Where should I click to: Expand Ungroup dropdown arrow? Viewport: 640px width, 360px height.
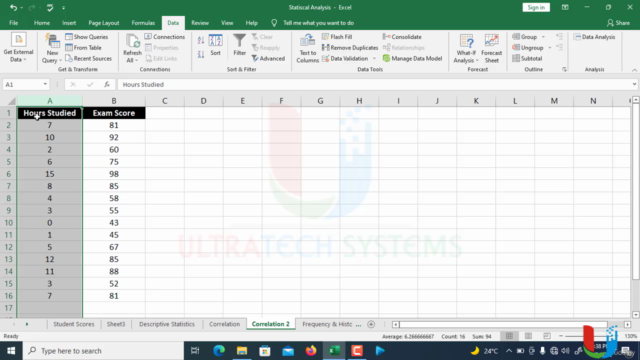[549, 48]
